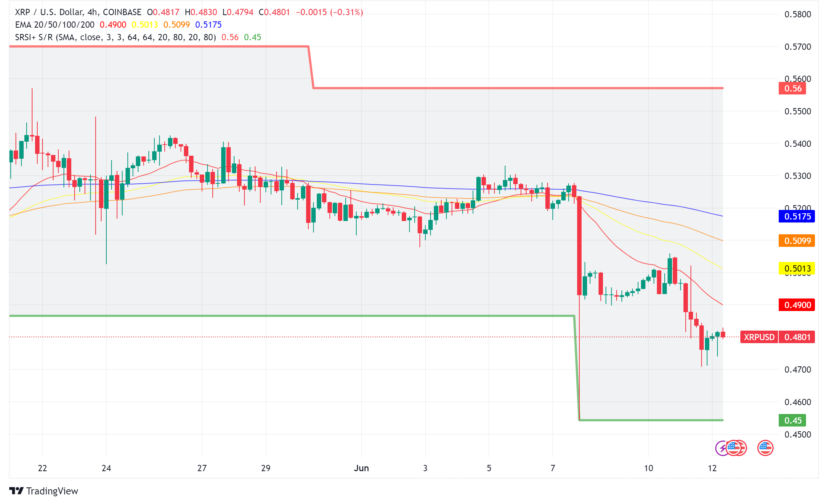Click the red 0.4900 EMA price label
Screen dimensions: 826x504
click(x=796, y=305)
